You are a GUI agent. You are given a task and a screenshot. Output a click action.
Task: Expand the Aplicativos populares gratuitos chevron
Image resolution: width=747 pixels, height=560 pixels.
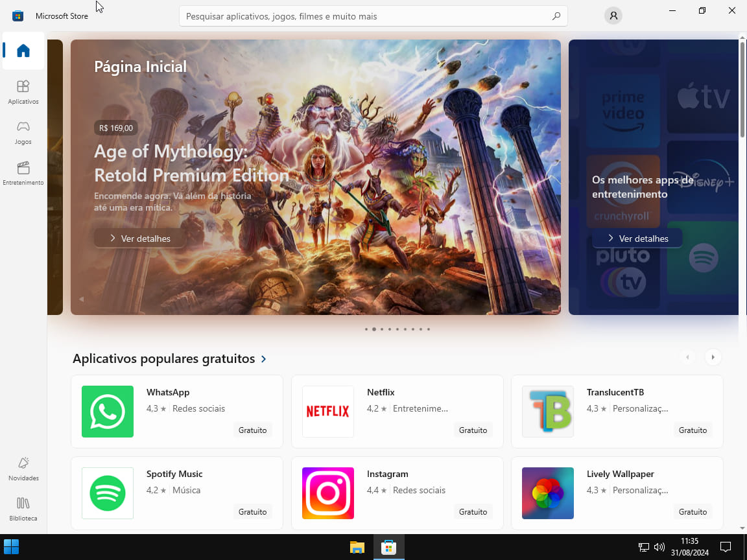[264, 359]
